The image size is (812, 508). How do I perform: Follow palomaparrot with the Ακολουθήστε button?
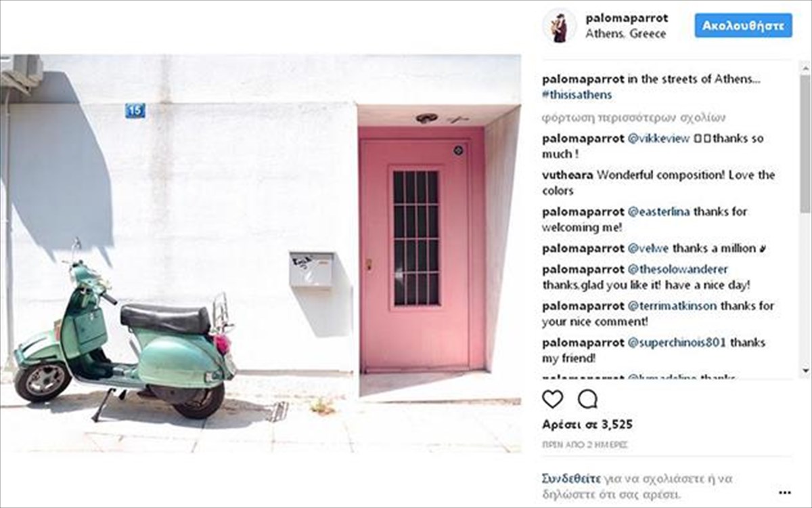(x=743, y=26)
